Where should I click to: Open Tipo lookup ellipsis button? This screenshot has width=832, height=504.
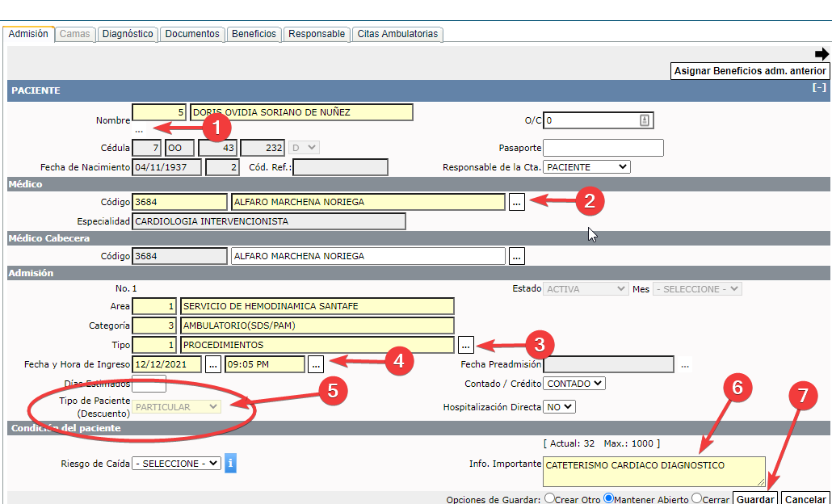(466, 345)
